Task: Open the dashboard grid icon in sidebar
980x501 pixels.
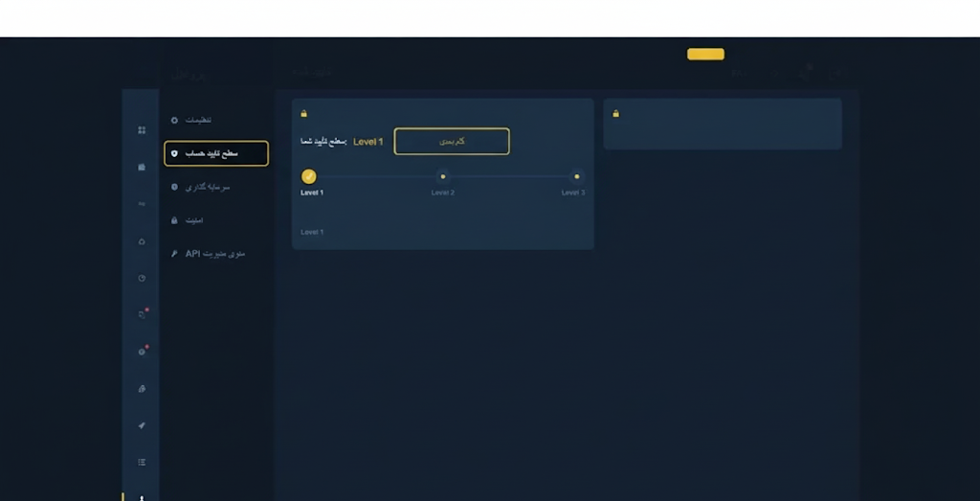Action: pos(142,130)
